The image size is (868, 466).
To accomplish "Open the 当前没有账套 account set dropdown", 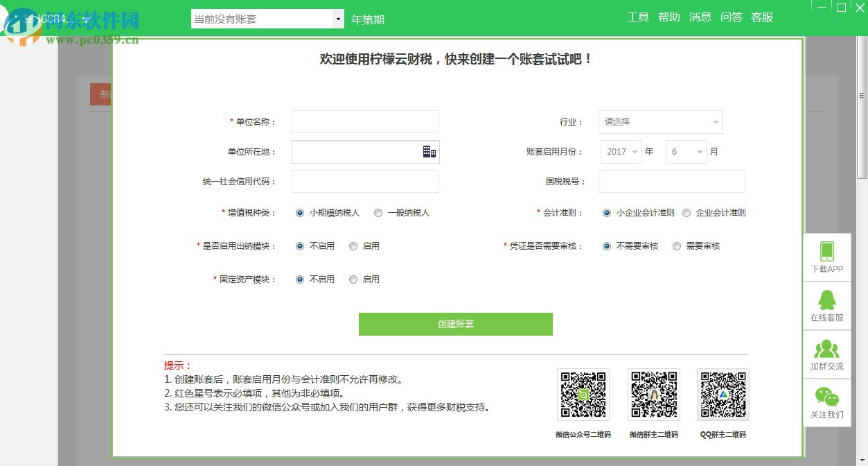I will click(x=267, y=19).
